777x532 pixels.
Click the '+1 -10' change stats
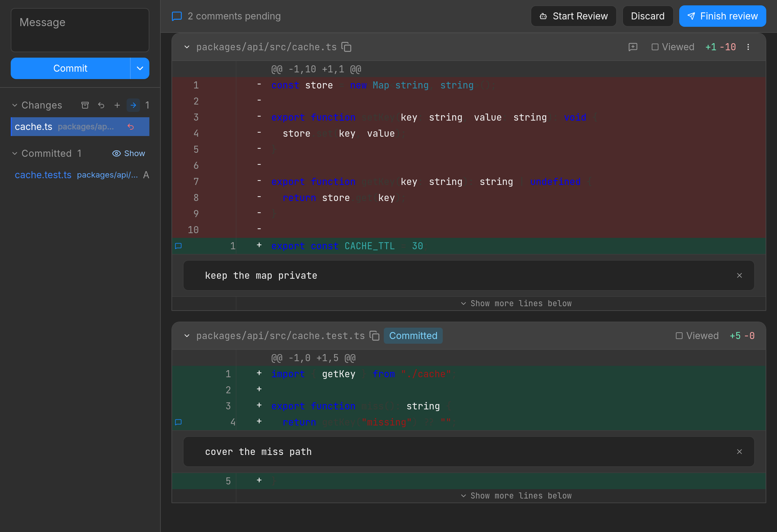click(x=721, y=47)
